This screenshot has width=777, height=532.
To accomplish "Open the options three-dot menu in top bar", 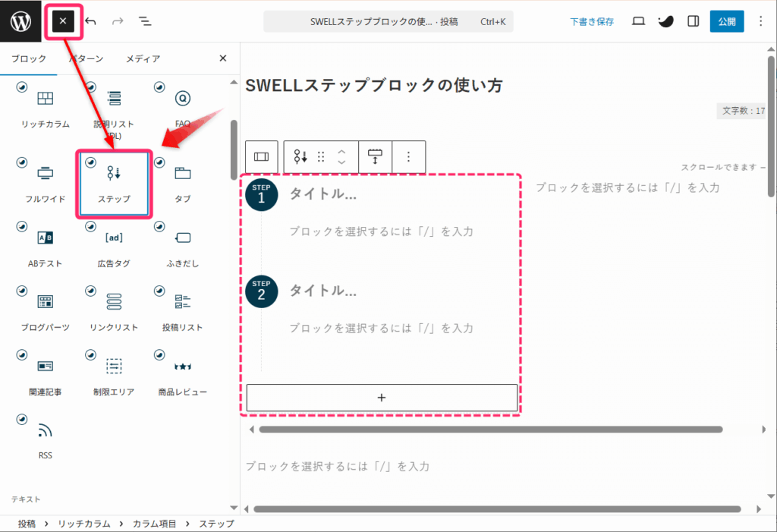I will pos(761,21).
